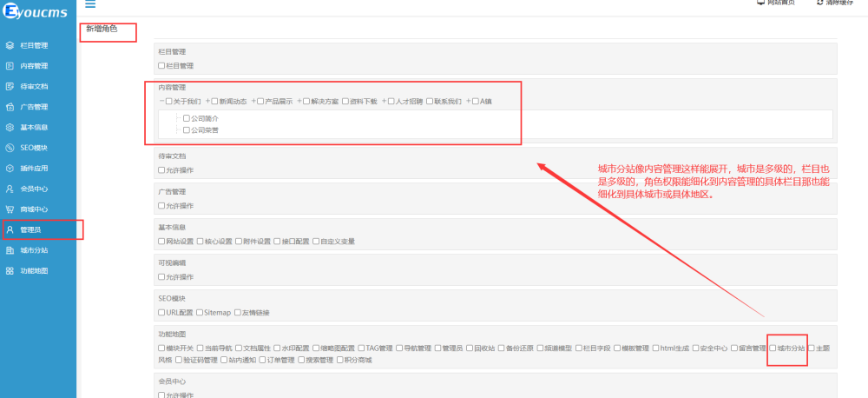Select 管理员 user icon in sidebar
This screenshot has width=868, height=398.
click(x=10, y=229)
